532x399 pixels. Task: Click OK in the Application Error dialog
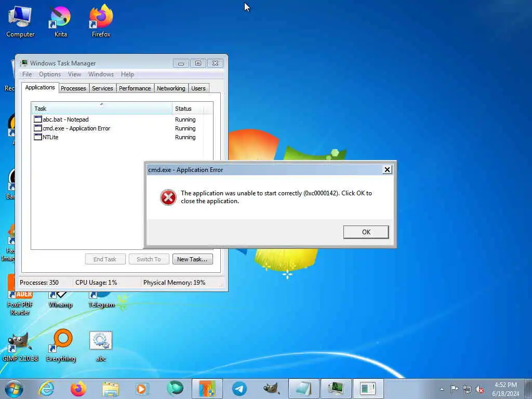pyautogui.click(x=366, y=232)
